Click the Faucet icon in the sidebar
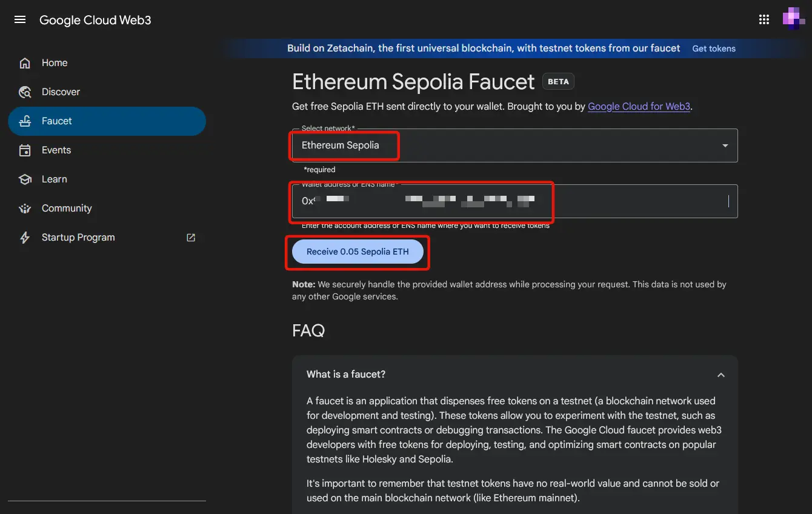 tap(25, 121)
